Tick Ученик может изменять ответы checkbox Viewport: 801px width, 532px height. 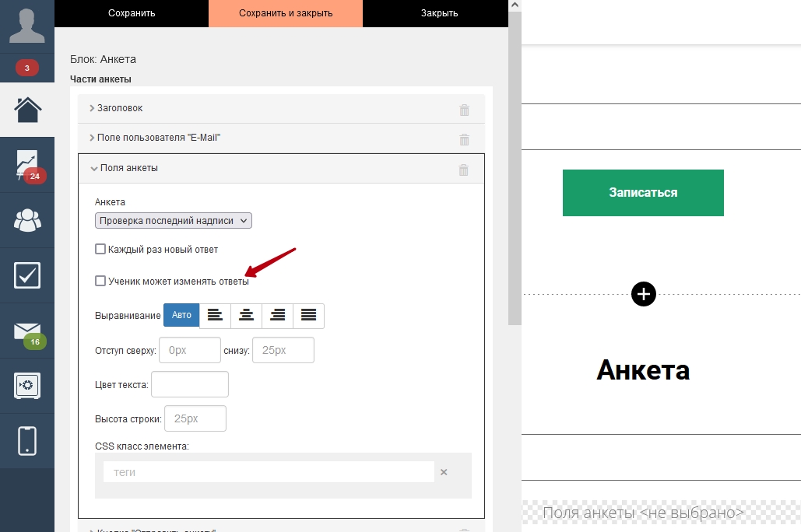(100, 281)
